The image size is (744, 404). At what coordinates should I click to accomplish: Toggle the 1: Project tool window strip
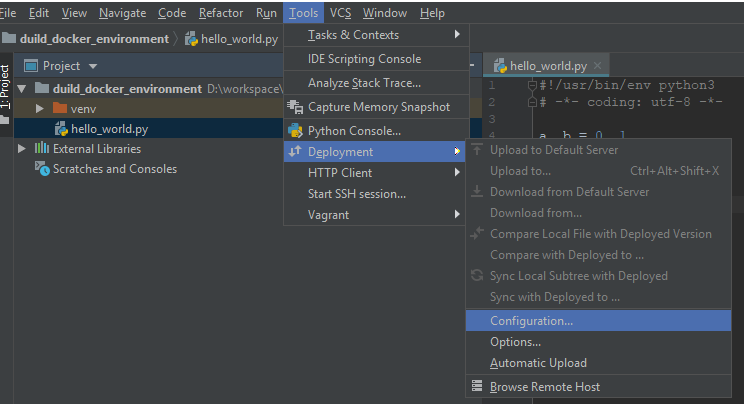click(x=6, y=88)
